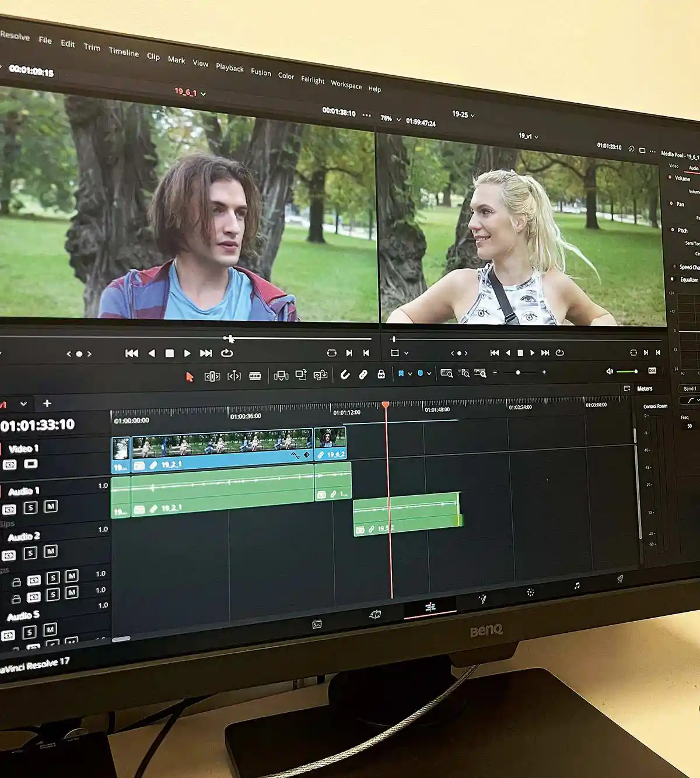Open the Edit menu

[x=68, y=43]
